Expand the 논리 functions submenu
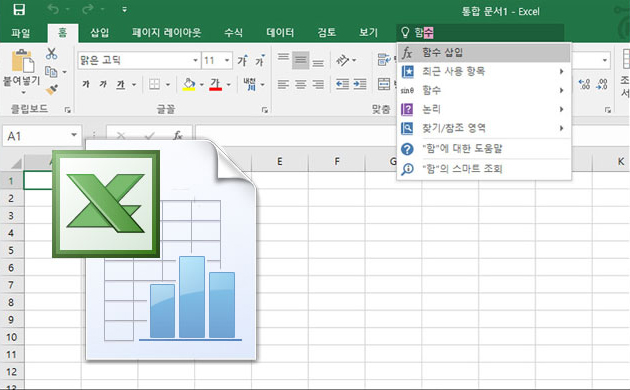The height and width of the screenshot is (390, 630). (484, 109)
